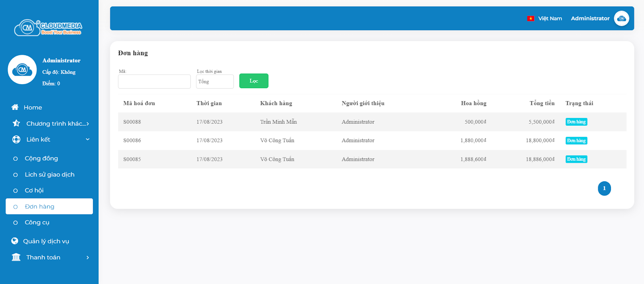Collapse the Liên kết menu arrow
The width and height of the screenshot is (644, 284).
pyautogui.click(x=88, y=139)
